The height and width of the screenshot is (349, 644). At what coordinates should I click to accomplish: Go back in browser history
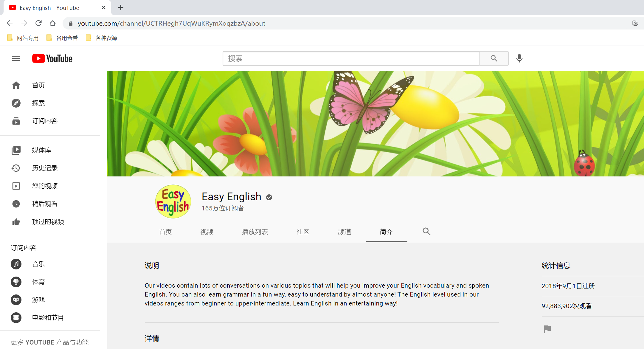pyautogui.click(x=10, y=23)
